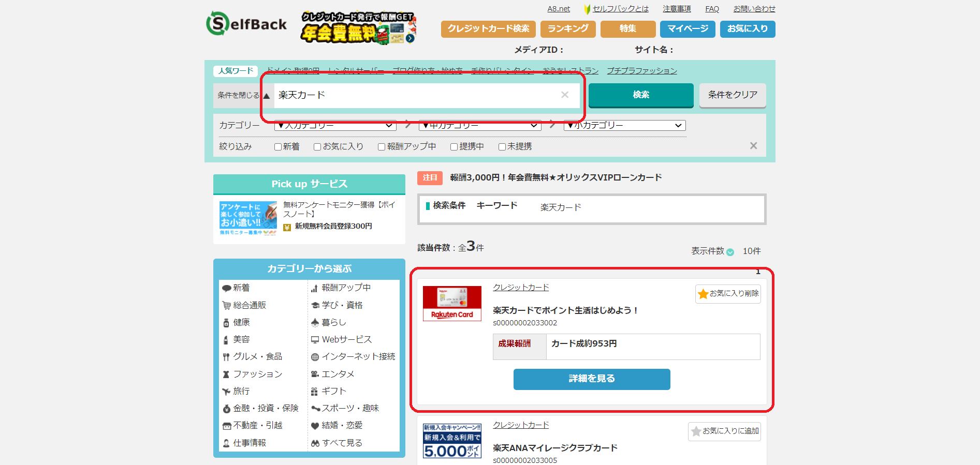The height and width of the screenshot is (465, 980).
Task: Click the 不動産・引越 category icon
Action: pyautogui.click(x=227, y=426)
